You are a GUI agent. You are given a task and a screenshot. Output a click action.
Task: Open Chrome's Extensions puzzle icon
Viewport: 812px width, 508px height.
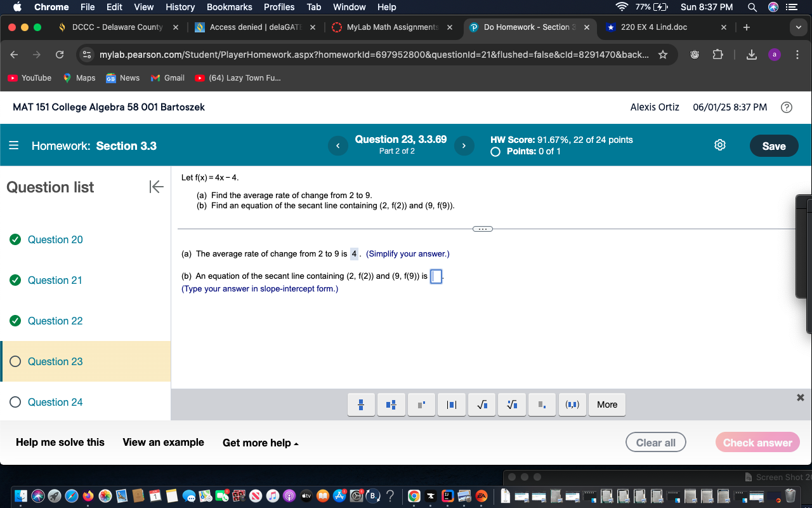718,55
